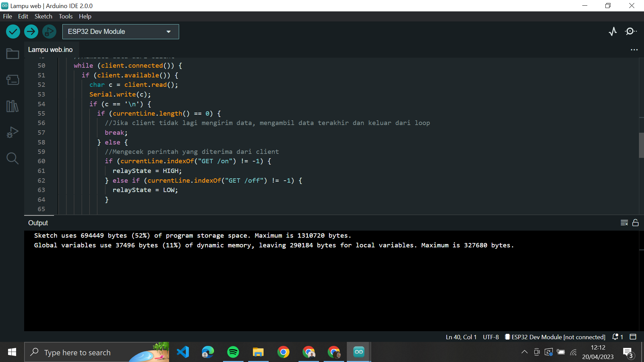Click the Verify sketch checkmark button
This screenshot has height=362, width=644.
[13, 32]
